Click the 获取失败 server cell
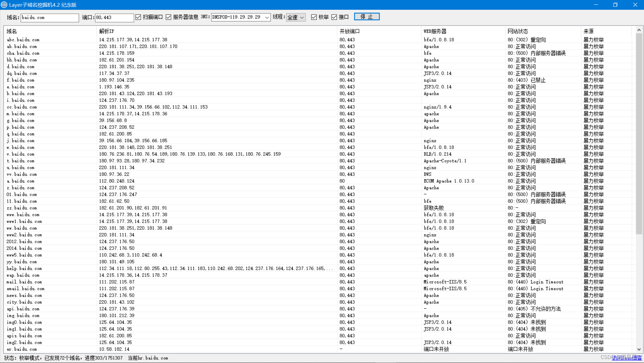Image resolution: width=644 pixels, height=363 pixels. (x=434, y=208)
